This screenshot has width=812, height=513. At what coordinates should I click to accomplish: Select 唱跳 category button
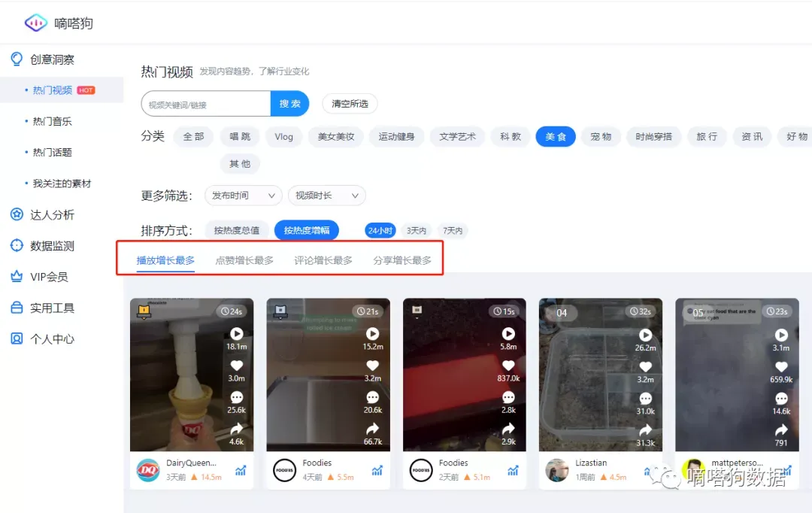[x=240, y=137]
